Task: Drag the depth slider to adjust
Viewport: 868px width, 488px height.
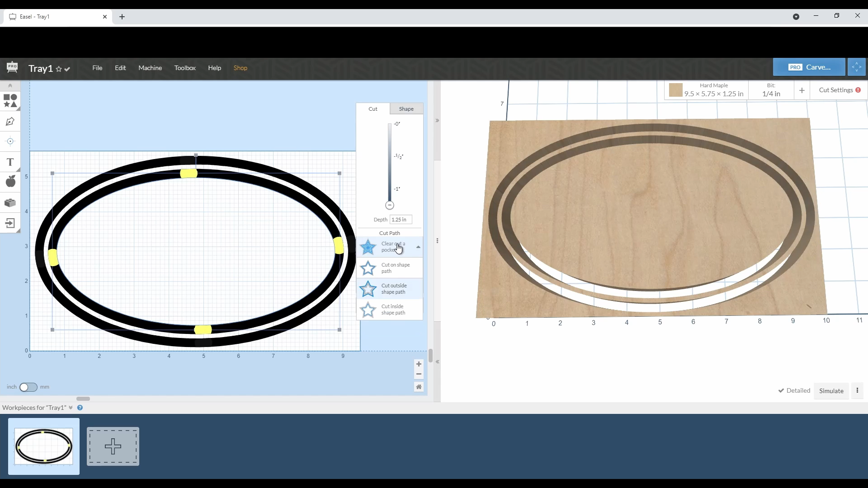Action: pyautogui.click(x=390, y=205)
